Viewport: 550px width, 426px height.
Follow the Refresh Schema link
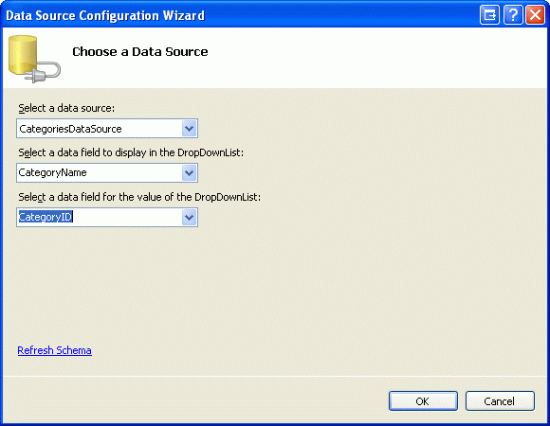coord(55,350)
